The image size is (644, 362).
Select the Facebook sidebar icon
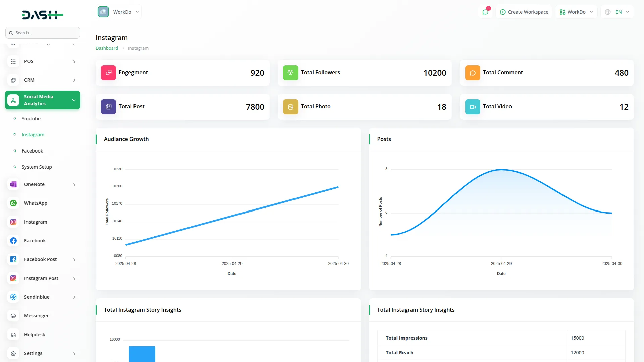(13, 240)
